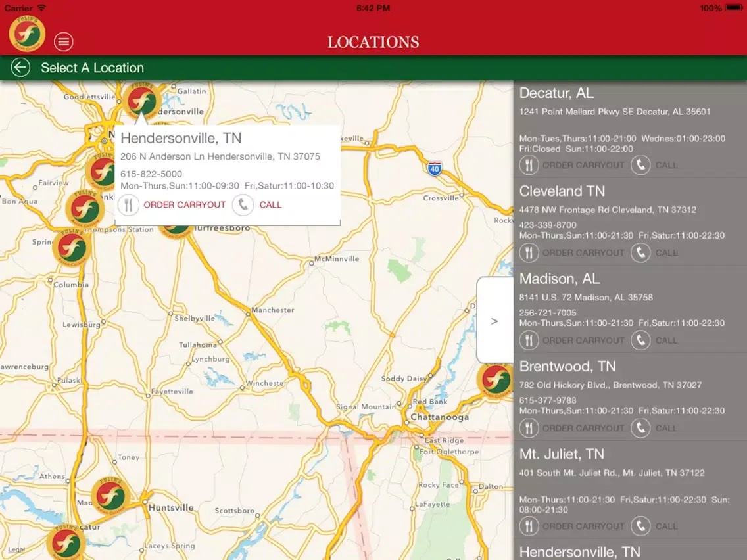
Task: Tap the Chattanooga label on the map
Action: 440,417
